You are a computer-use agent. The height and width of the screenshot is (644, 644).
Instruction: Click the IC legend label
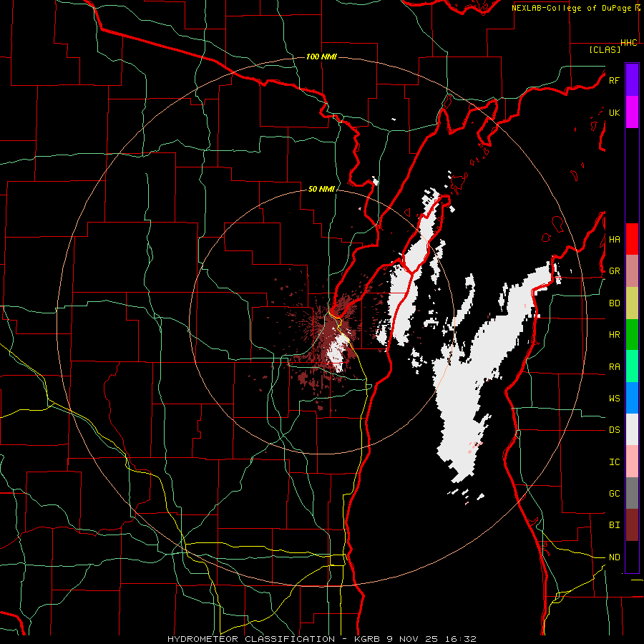(614, 462)
